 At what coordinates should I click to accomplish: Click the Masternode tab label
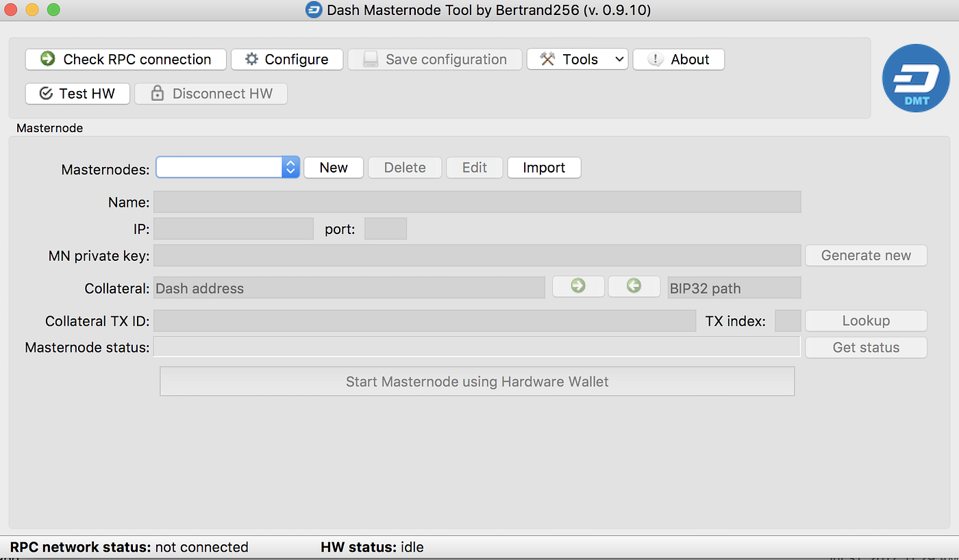pos(49,128)
